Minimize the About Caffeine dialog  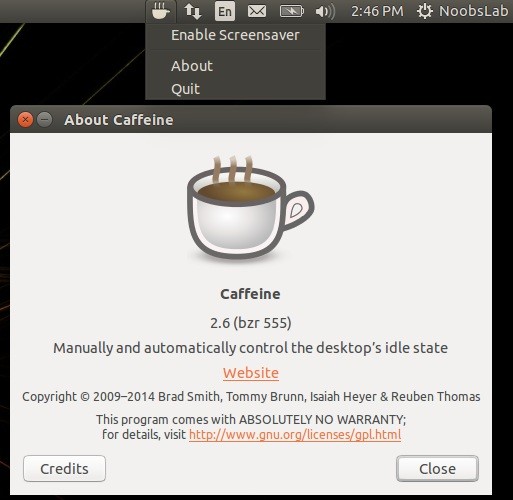point(44,120)
